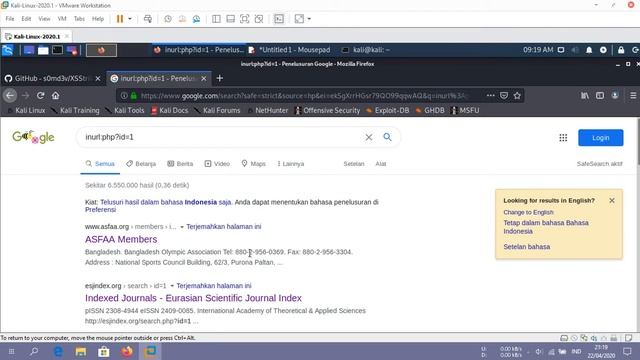Expand the esjindex.org result dropdown arrow
Image resolution: width=640 pixels, height=360 pixels.
(x=172, y=286)
